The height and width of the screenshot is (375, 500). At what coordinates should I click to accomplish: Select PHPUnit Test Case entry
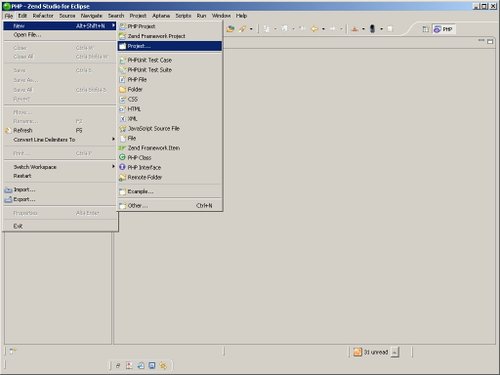pos(170,60)
